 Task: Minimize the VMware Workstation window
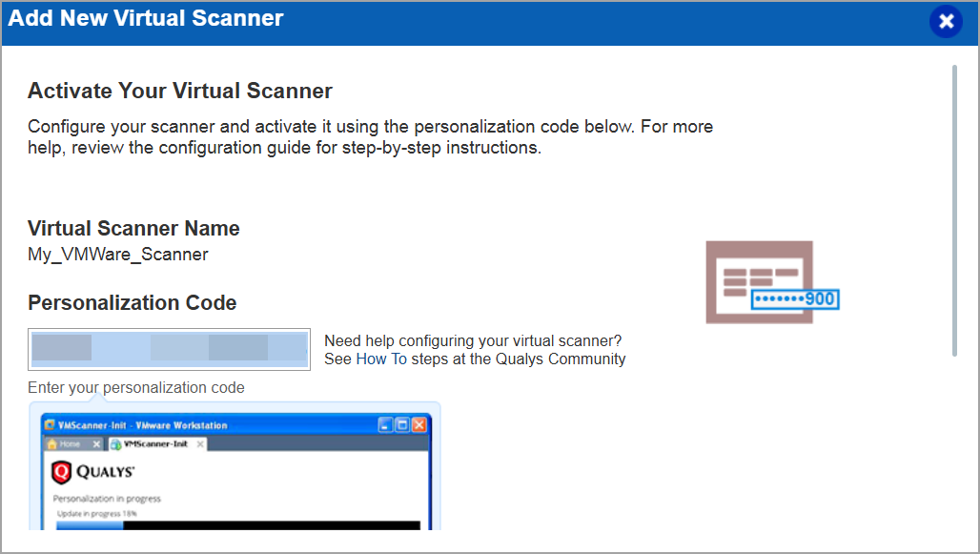(x=385, y=424)
